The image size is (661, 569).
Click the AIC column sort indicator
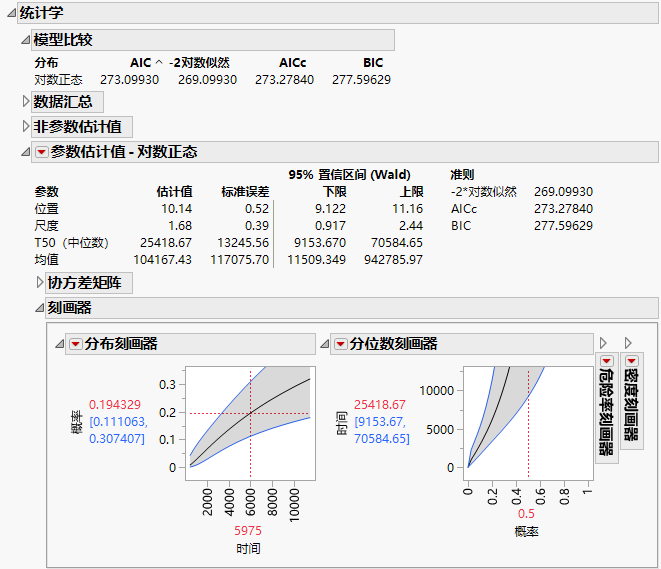159,62
